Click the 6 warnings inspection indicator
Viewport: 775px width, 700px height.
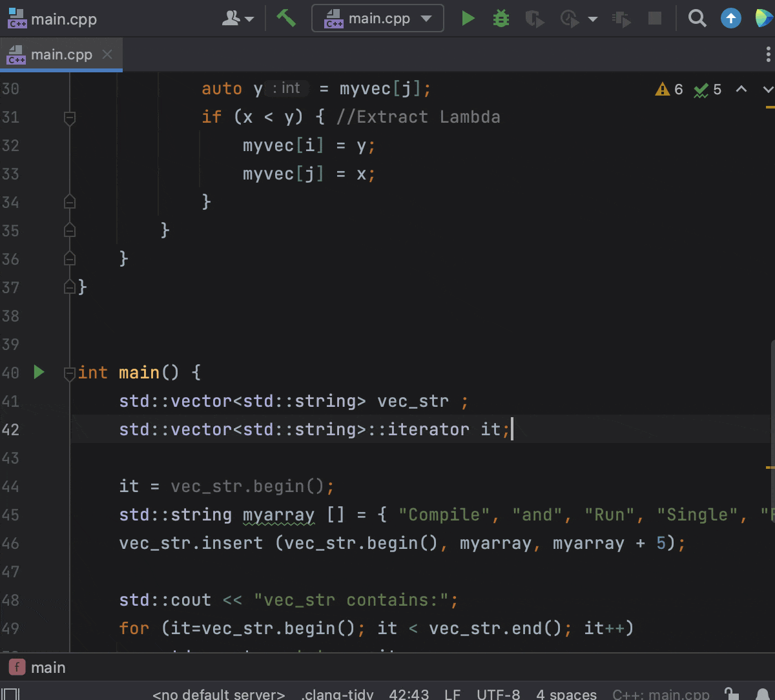click(x=669, y=89)
